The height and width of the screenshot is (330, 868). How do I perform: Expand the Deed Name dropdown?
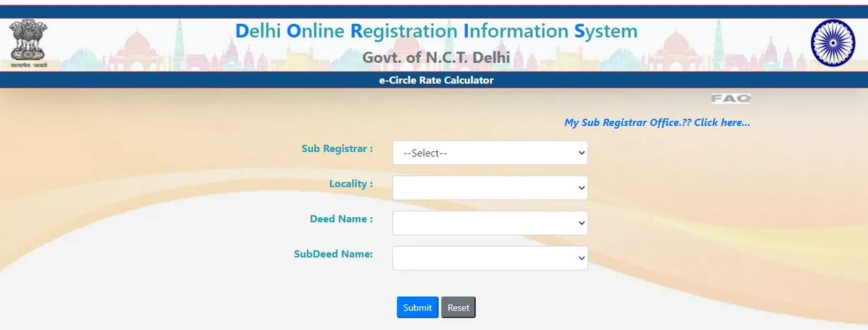[x=490, y=223]
